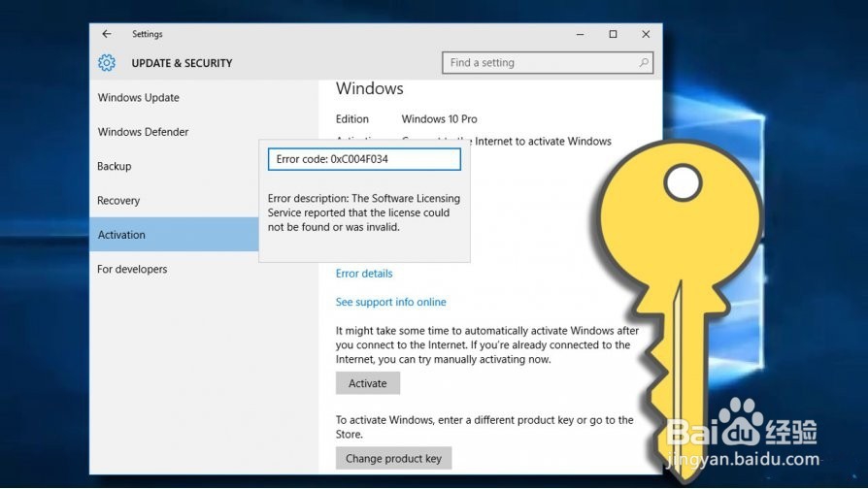Click the search magnifier icon
Viewport: 868px width, 489px height.
644,62
